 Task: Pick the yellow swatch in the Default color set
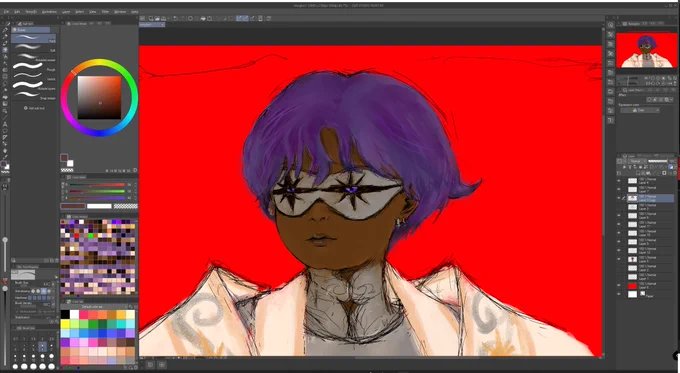coord(65,324)
